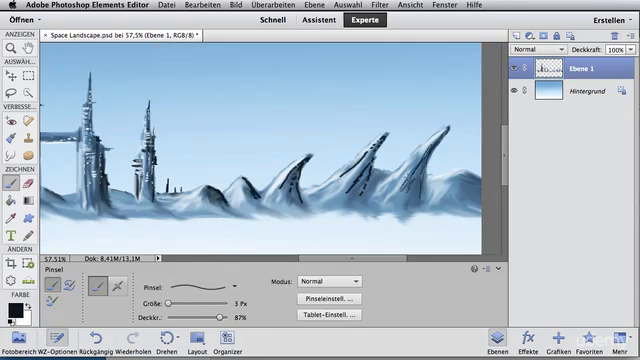Select the Recompose tool
The image size is (640, 360).
(28, 263)
